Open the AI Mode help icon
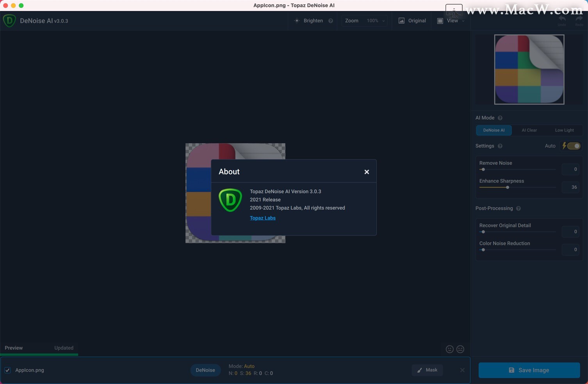Screen dimensions: 588x384 point(500,118)
